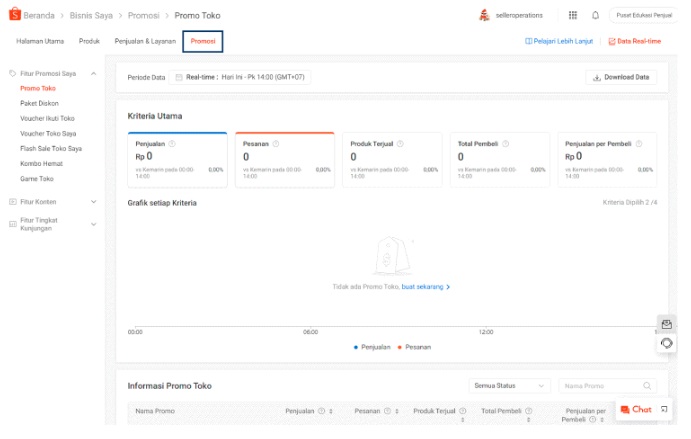This screenshot has width=691, height=439.
Task: Follow the "buat sekarang" link
Action: [x=425, y=287]
